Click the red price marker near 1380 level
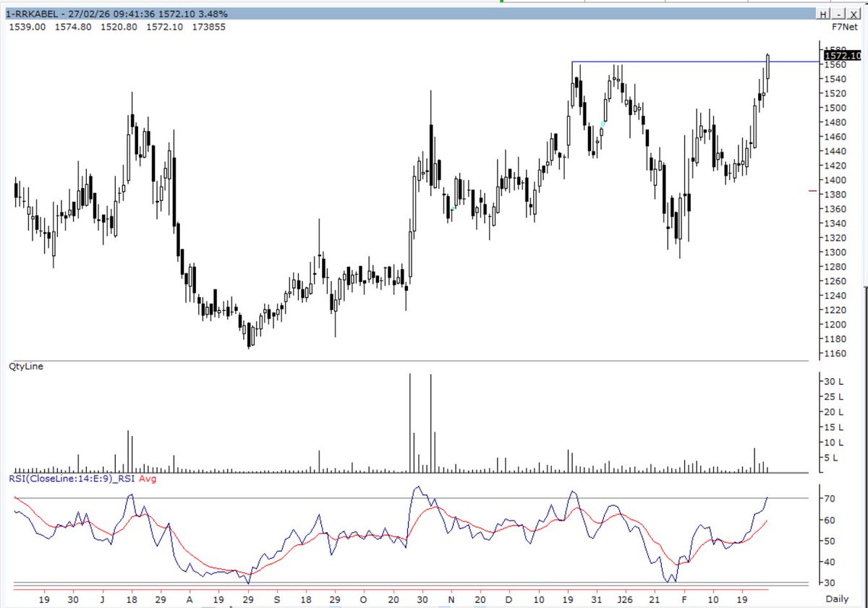The height and width of the screenshot is (608, 868). click(x=814, y=192)
